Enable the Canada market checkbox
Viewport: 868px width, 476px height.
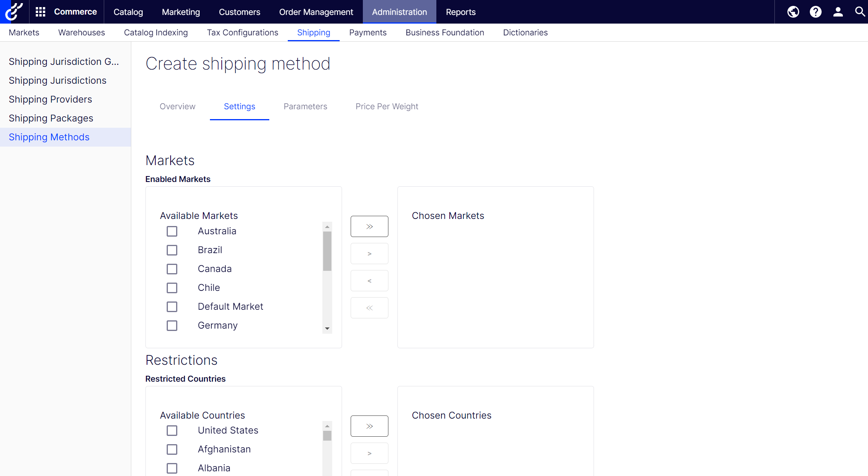(172, 268)
